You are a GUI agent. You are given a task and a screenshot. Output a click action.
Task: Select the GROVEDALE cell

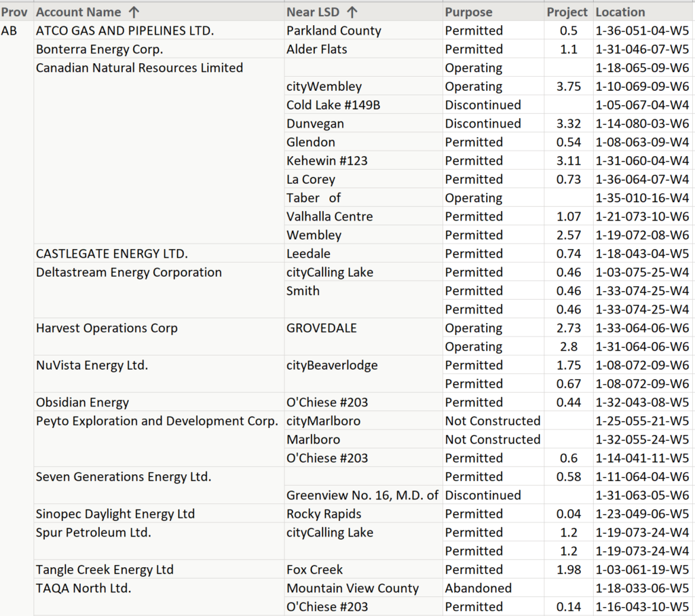point(321,328)
